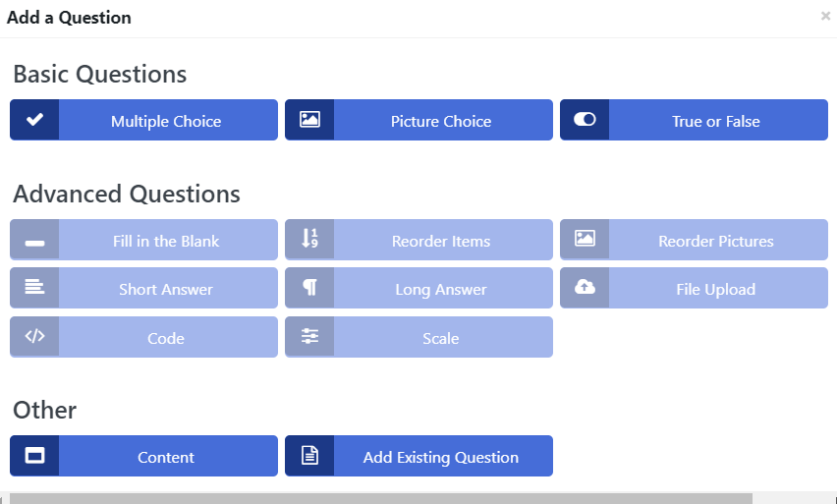Image resolution: width=837 pixels, height=504 pixels.
Task: Open Add Existing Question
Action: click(440, 457)
